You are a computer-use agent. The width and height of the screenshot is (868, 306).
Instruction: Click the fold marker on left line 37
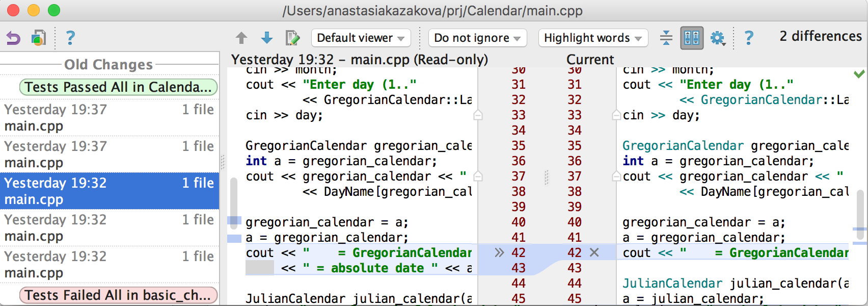[478, 176]
